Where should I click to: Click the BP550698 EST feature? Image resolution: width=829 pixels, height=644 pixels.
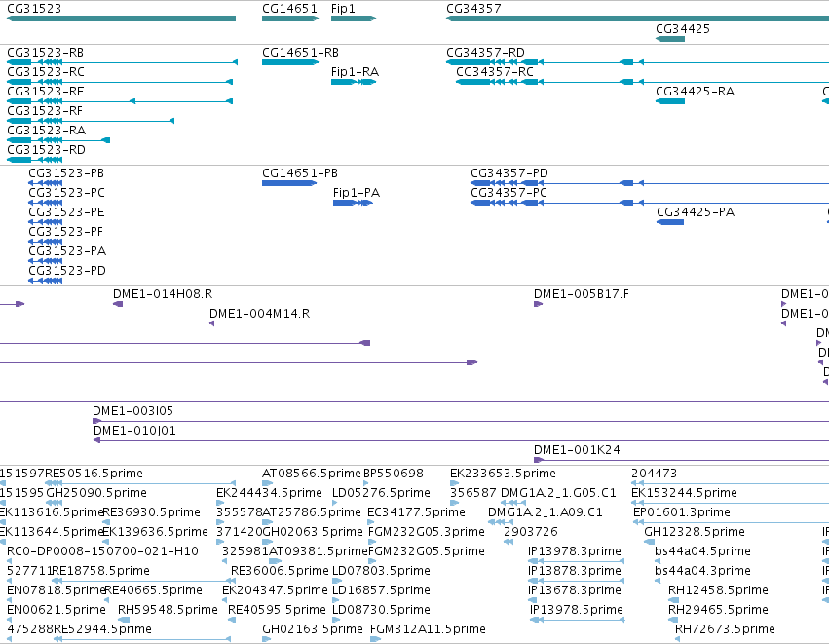366,483
